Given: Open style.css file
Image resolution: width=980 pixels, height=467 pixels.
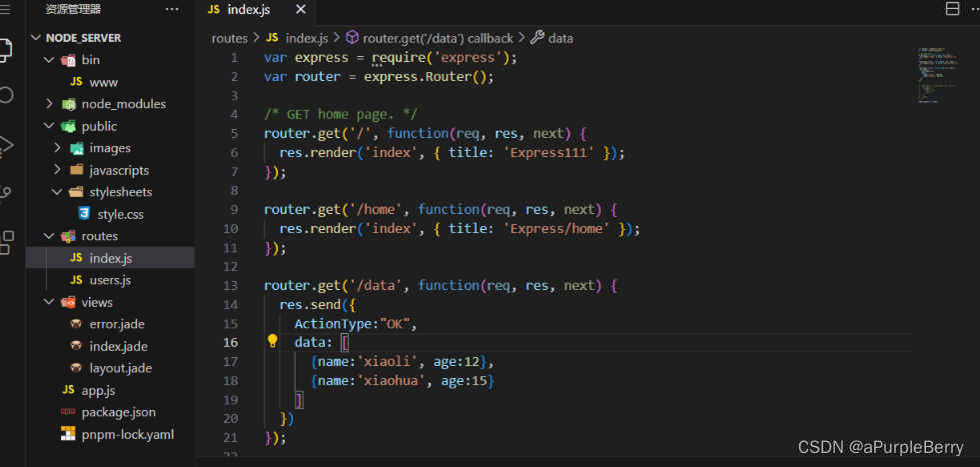Looking at the screenshot, I should tap(120, 214).
